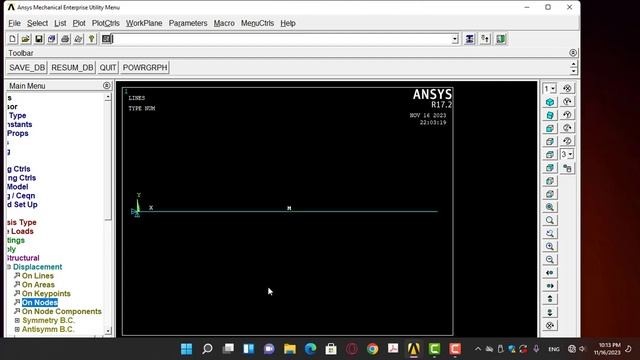Open the Windows Start menu

click(x=187, y=349)
